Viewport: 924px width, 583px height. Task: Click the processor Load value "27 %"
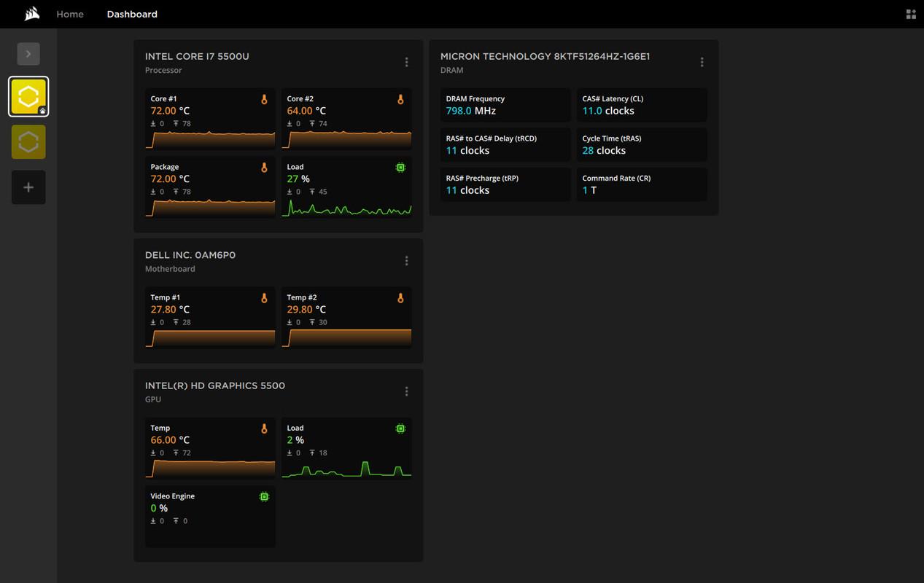[x=298, y=179]
